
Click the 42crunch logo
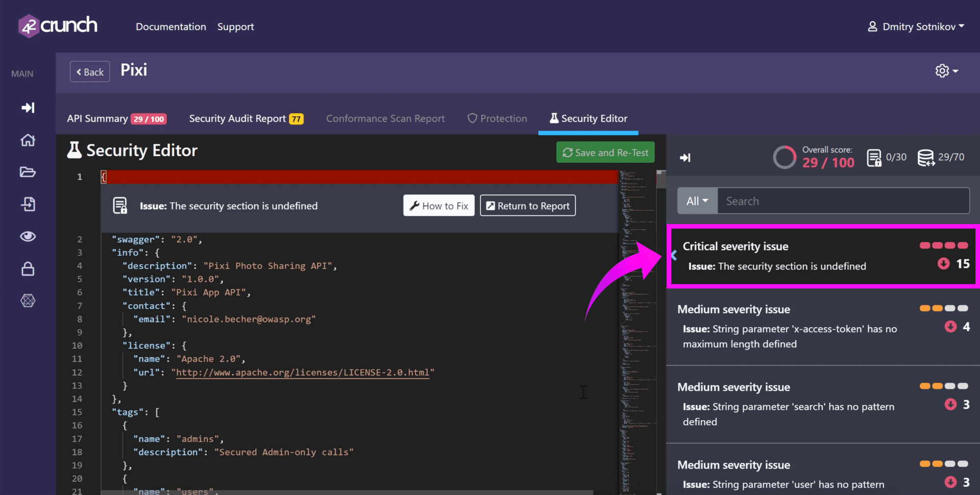[x=58, y=26]
